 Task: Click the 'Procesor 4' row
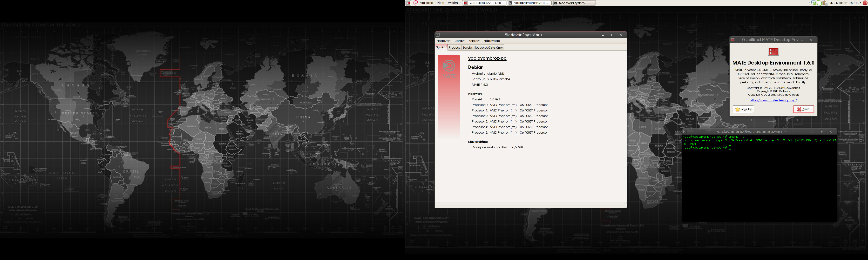(509, 127)
